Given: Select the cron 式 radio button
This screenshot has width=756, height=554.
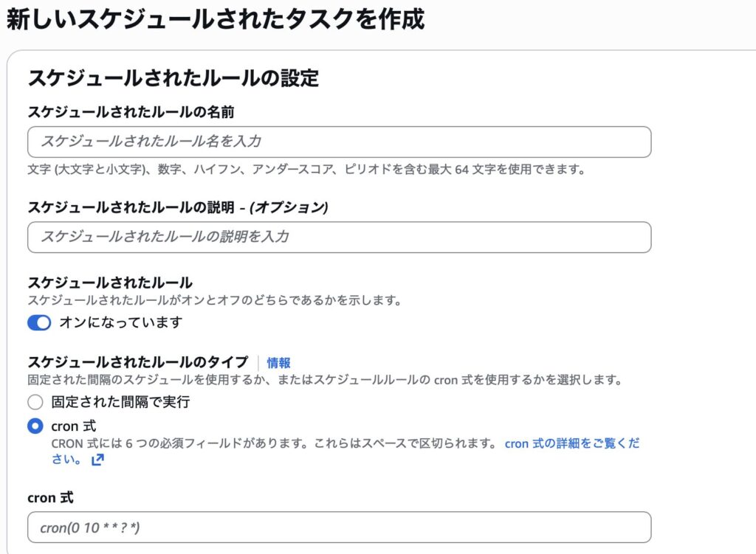Looking at the screenshot, I should 35,426.
